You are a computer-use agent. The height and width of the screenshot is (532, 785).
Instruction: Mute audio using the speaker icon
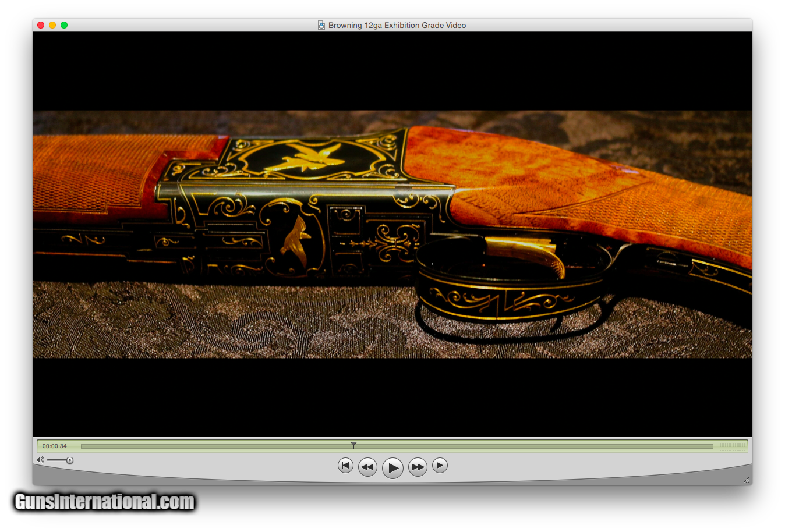pos(40,460)
